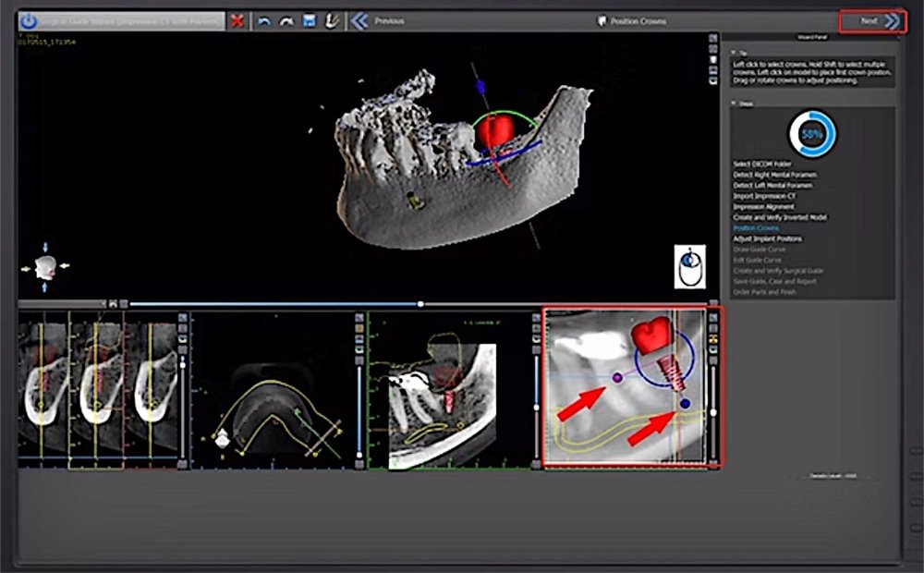Click the red X cancel icon
Viewport: 924px width, 573px height.
(237, 21)
